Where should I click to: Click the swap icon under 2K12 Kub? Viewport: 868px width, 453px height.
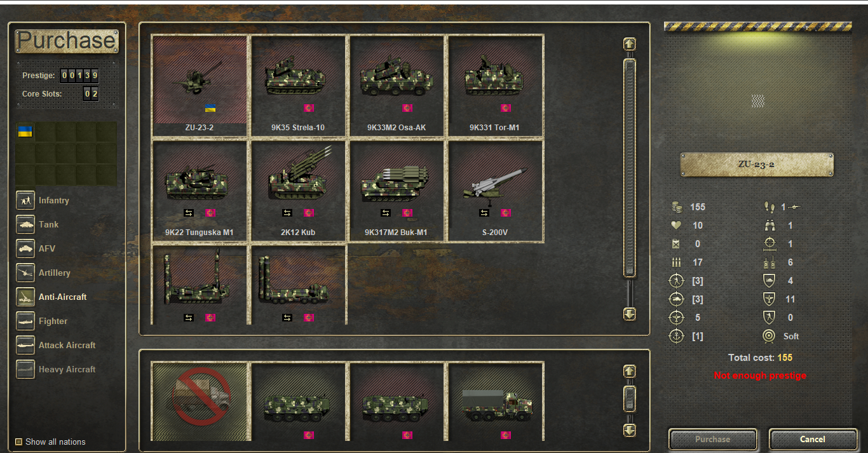click(287, 213)
